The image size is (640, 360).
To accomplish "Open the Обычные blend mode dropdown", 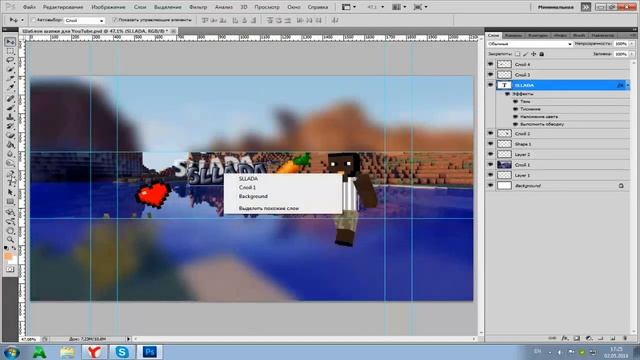I will click(x=530, y=44).
